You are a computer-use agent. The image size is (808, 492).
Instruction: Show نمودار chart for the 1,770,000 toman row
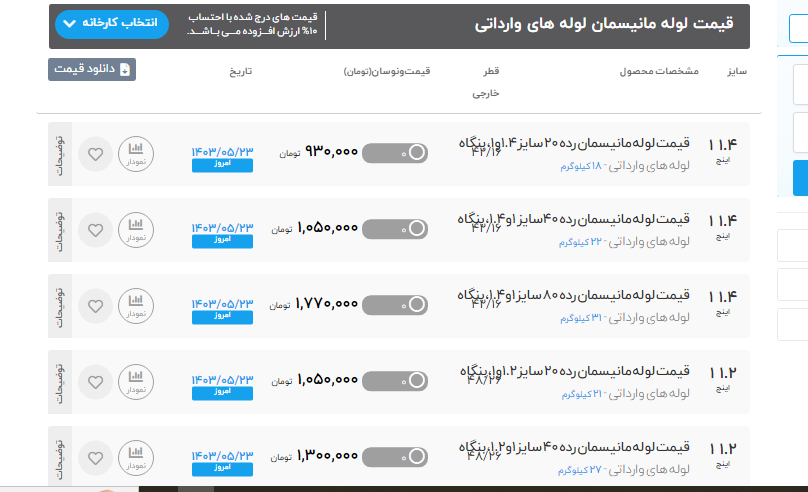135,306
